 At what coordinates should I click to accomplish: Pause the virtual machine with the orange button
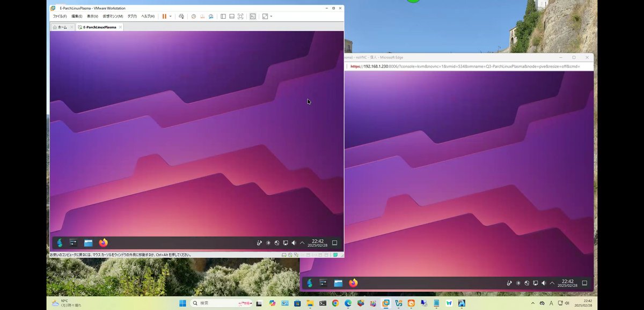(x=164, y=17)
